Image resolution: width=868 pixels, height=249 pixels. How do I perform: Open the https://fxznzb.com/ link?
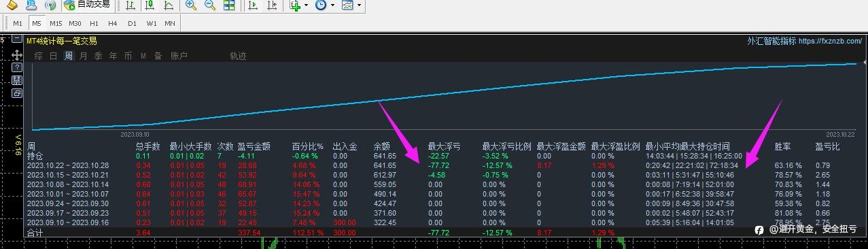coord(831,41)
